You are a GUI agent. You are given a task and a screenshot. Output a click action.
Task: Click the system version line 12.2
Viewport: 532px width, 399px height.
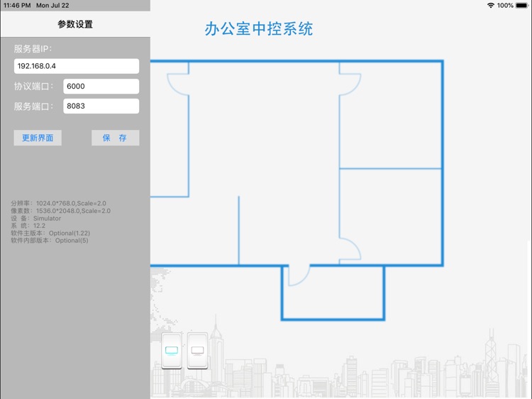[x=28, y=226]
